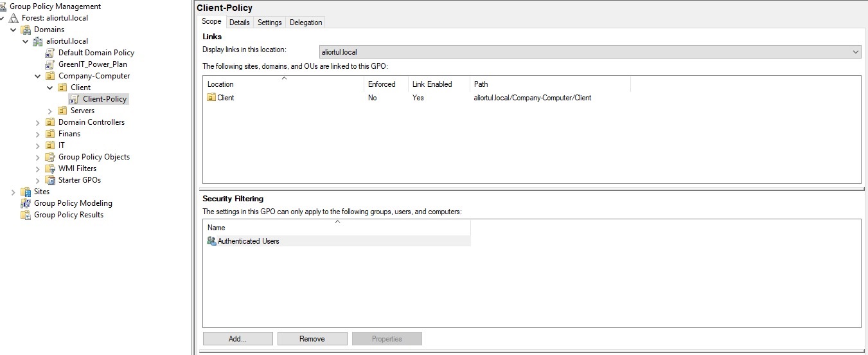The width and height of the screenshot is (868, 355).
Task: Switch to the Delegation tab
Action: pyautogui.click(x=306, y=23)
